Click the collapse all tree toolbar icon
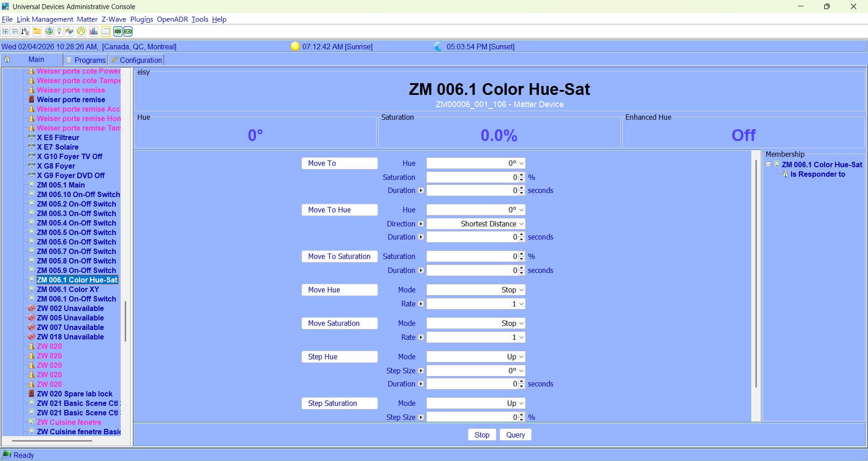868x461 pixels. [x=15, y=31]
